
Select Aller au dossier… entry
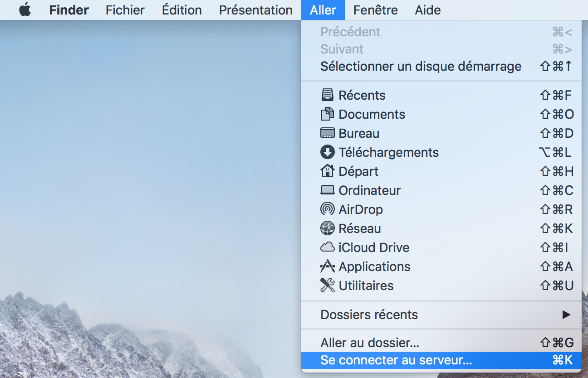point(369,343)
